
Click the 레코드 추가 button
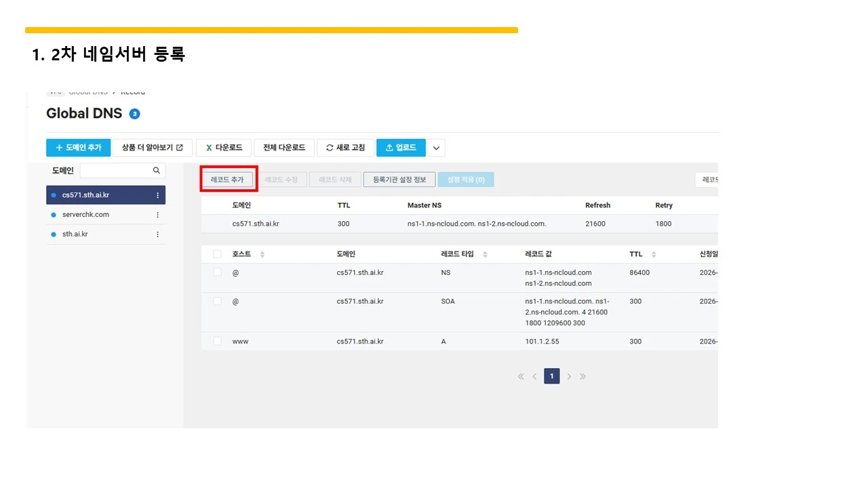(227, 180)
